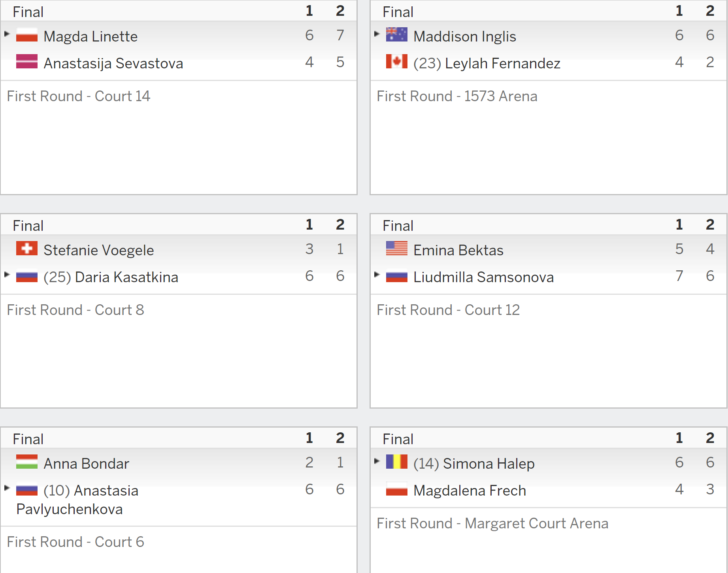
Task: Click Final header of Bektas–Samsonova match
Action: coord(398,226)
